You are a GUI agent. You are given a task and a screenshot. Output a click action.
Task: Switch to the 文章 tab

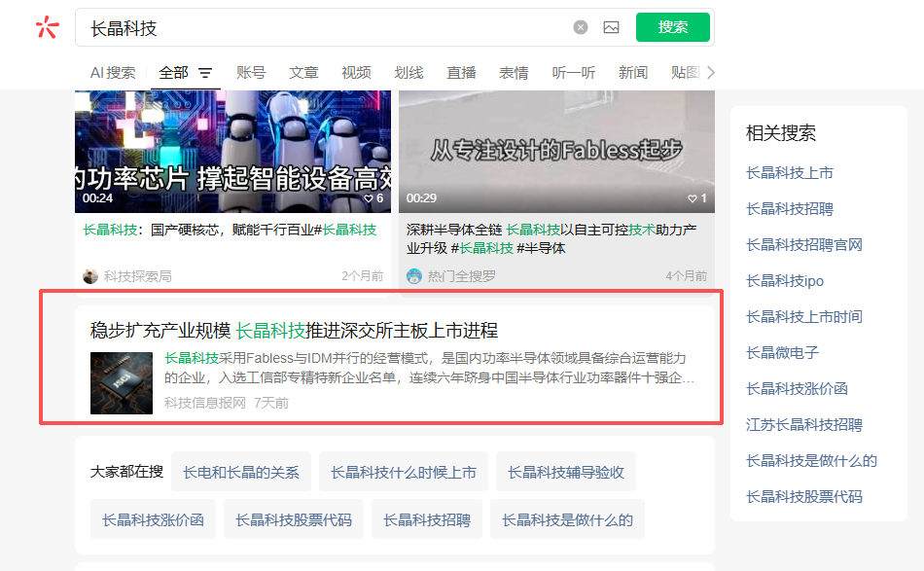point(303,73)
